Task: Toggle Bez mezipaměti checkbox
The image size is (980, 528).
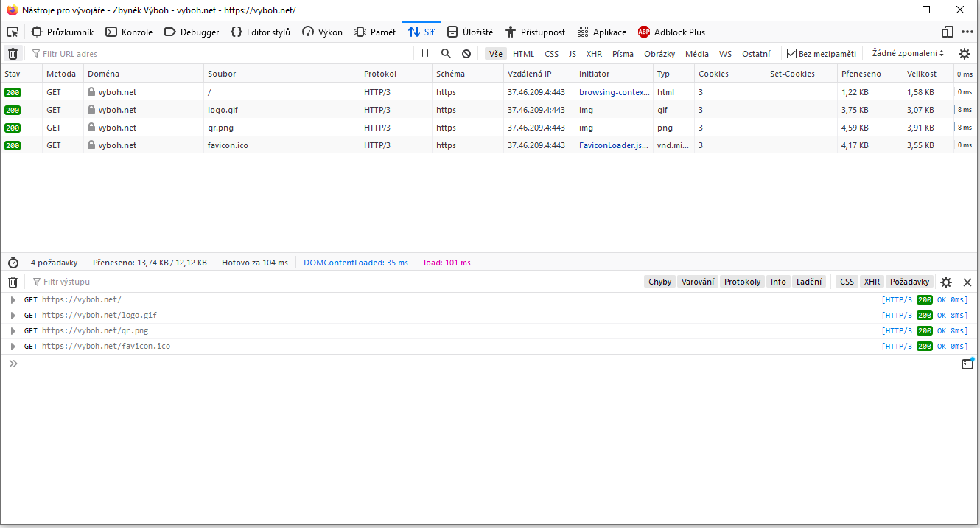Action: click(x=791, y=54)
